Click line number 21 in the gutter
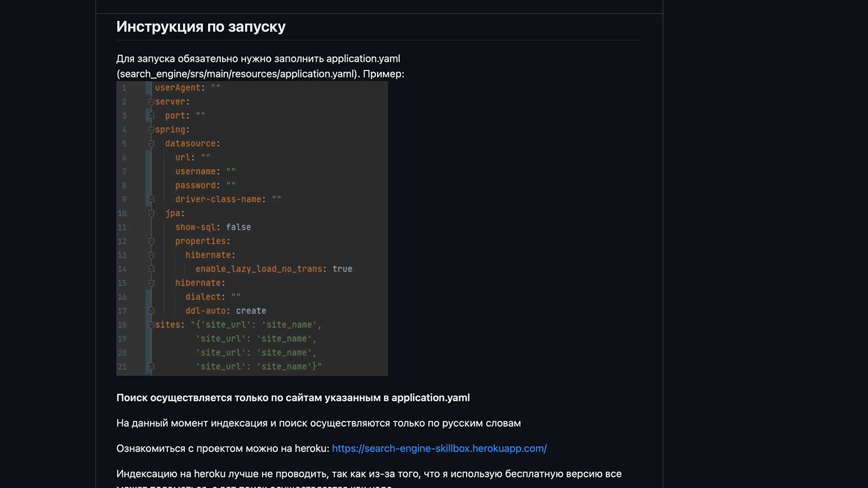The width and height of the screenshot is (868, 488). click(x=122, y=367)
